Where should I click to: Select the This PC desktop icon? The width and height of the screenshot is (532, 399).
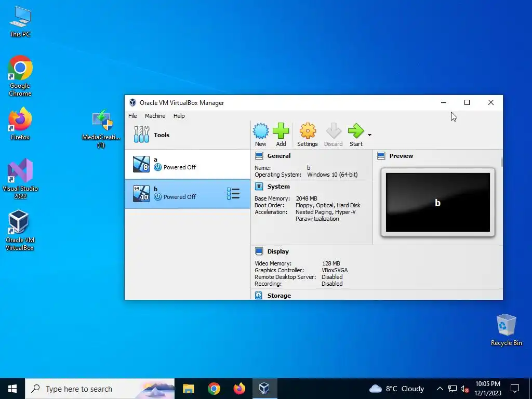[x=20, y=21]
